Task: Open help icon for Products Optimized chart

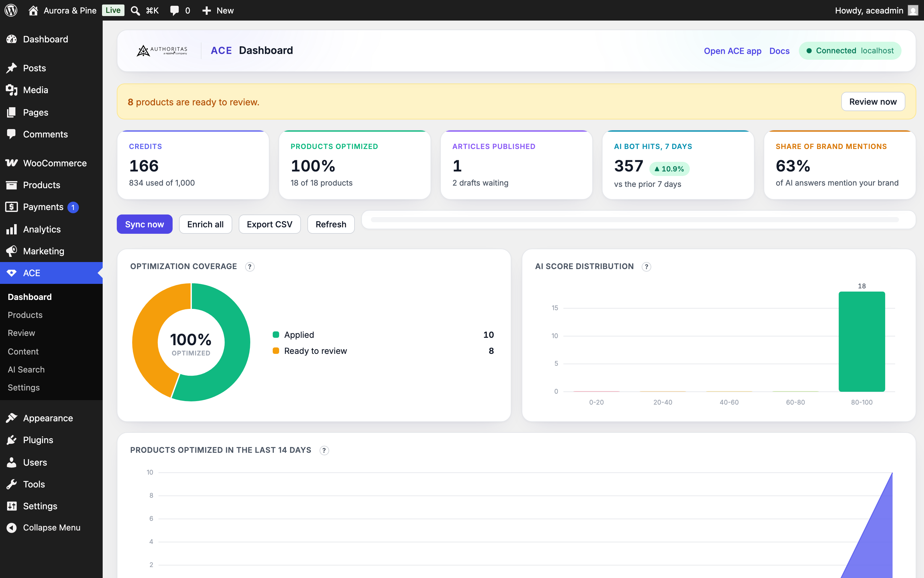Action: pyautogui.click(x=324, y=450)
